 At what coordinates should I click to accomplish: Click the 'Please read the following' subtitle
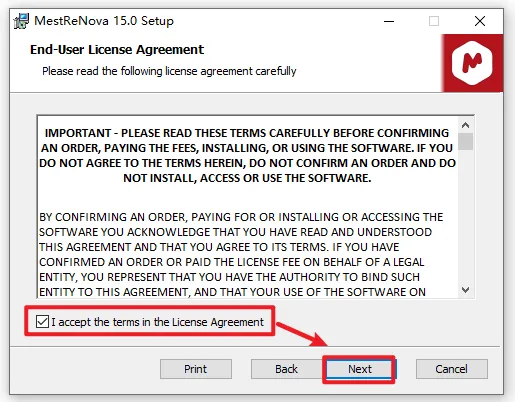click(169, 71)
